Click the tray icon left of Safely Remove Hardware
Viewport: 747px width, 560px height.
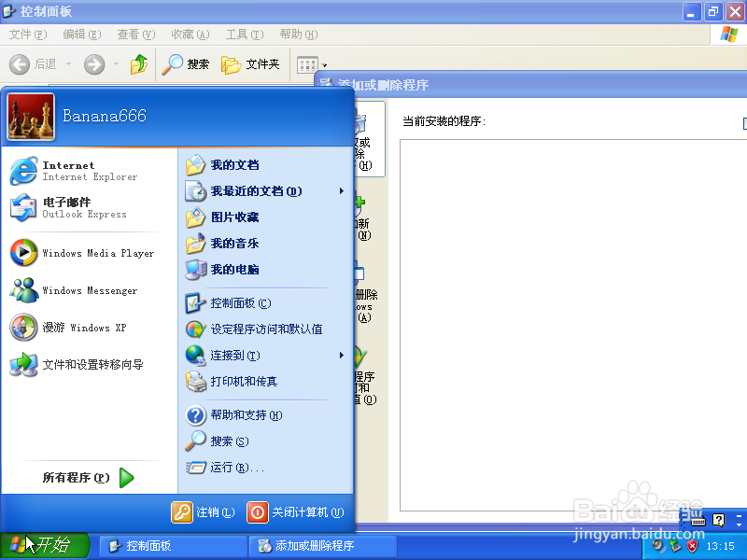tap(658, 546)
